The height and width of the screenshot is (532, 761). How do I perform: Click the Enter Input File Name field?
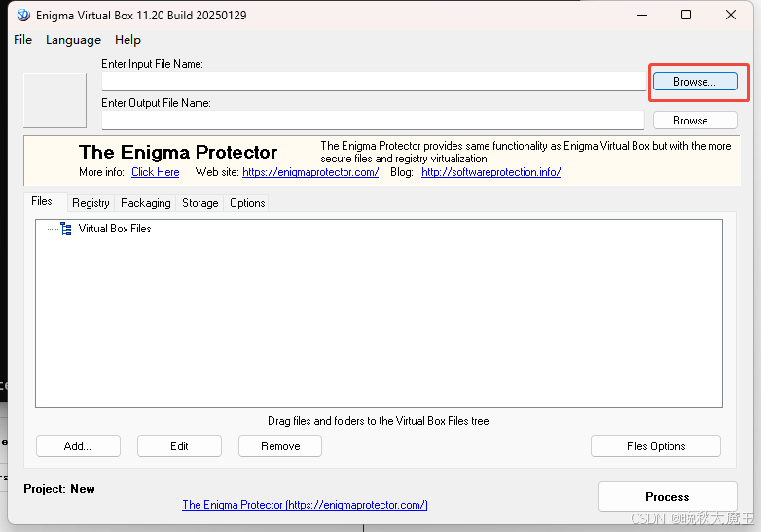(x=374, y=82)
